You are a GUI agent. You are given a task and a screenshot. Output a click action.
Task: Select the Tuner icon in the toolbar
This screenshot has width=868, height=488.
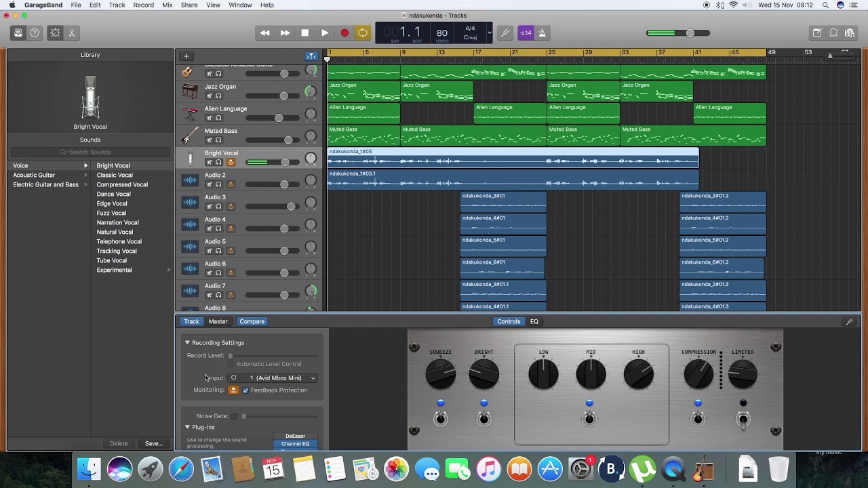coord(505,32)
